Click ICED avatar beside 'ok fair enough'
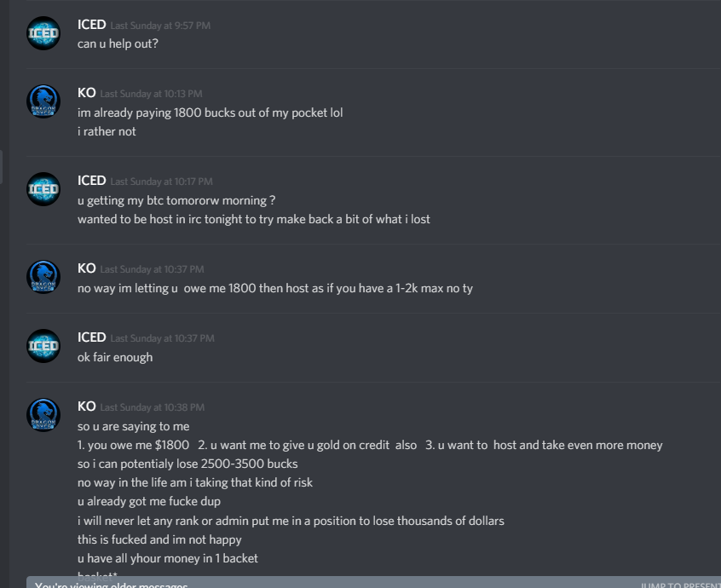 [x=43, y=346]
